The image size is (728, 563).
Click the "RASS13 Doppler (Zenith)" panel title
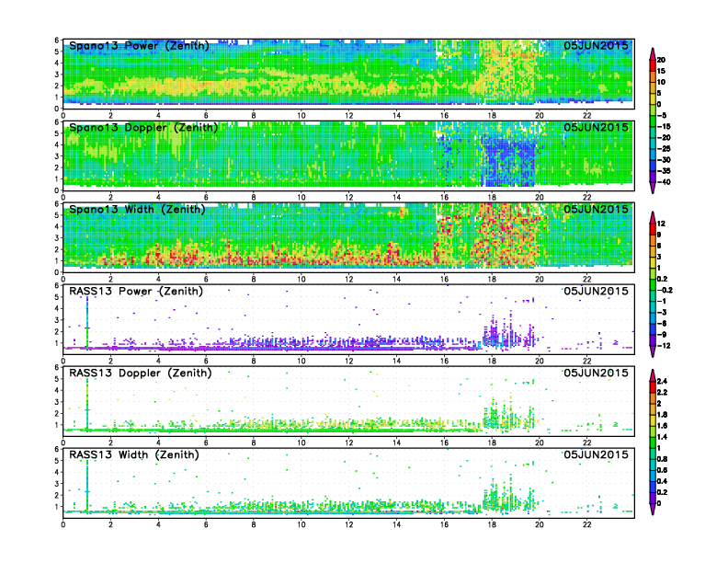(x=141, y=373)
